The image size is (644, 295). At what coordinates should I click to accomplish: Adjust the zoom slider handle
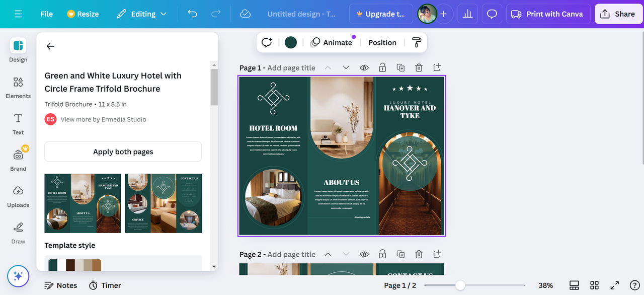click(460, 285)
